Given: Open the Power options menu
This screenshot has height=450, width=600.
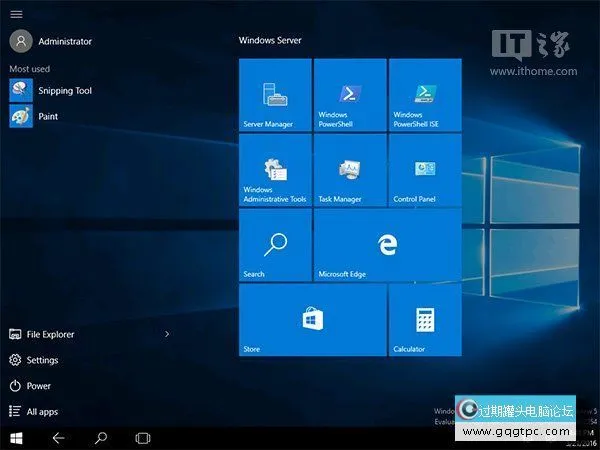Looking at the screenshot, I should (x=38, y=386).
